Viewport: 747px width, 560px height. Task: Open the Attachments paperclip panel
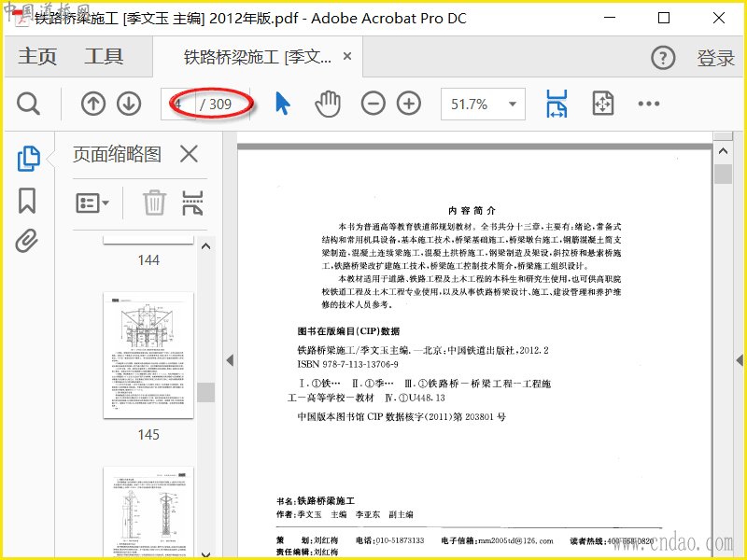[x=26, y=241]
